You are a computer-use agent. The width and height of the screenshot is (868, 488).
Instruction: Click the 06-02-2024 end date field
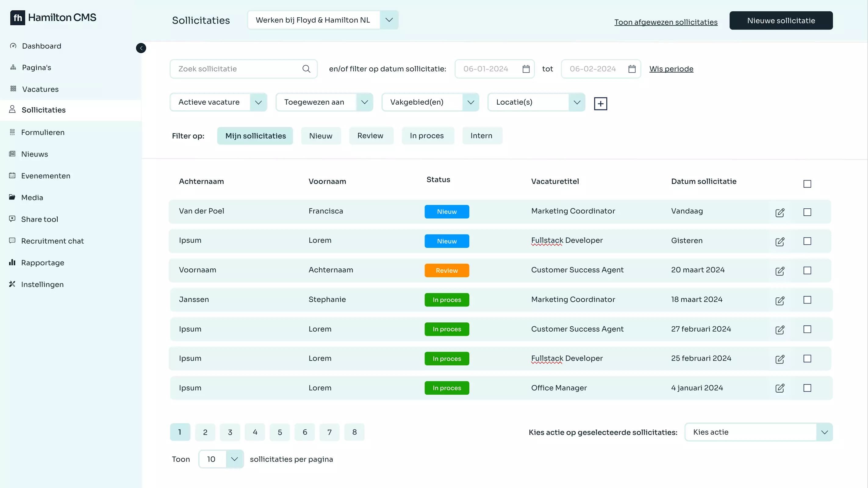click(601, 69)
